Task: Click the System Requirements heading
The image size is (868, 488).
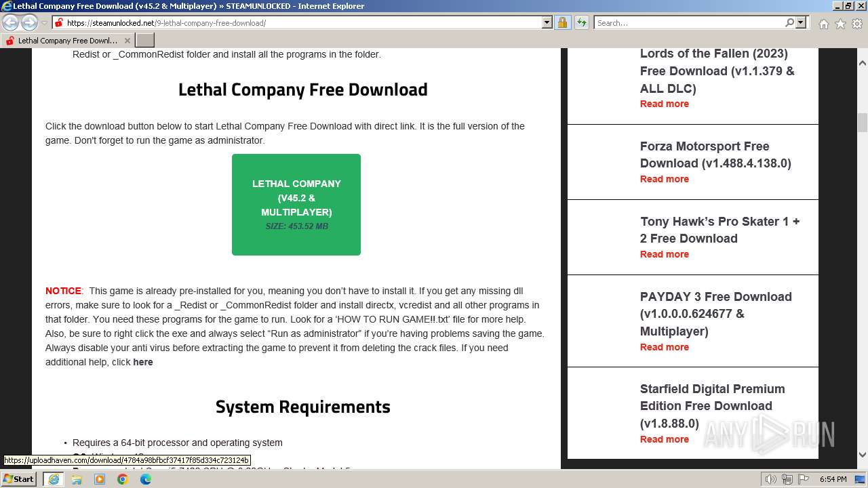Action: 303,407
